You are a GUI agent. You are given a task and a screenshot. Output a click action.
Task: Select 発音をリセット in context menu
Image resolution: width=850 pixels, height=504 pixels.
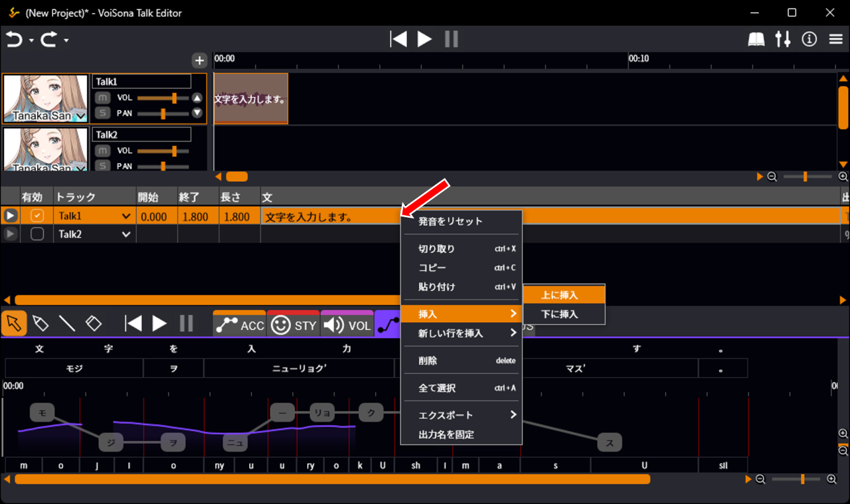pyautogui.click(x=450, y=221)
